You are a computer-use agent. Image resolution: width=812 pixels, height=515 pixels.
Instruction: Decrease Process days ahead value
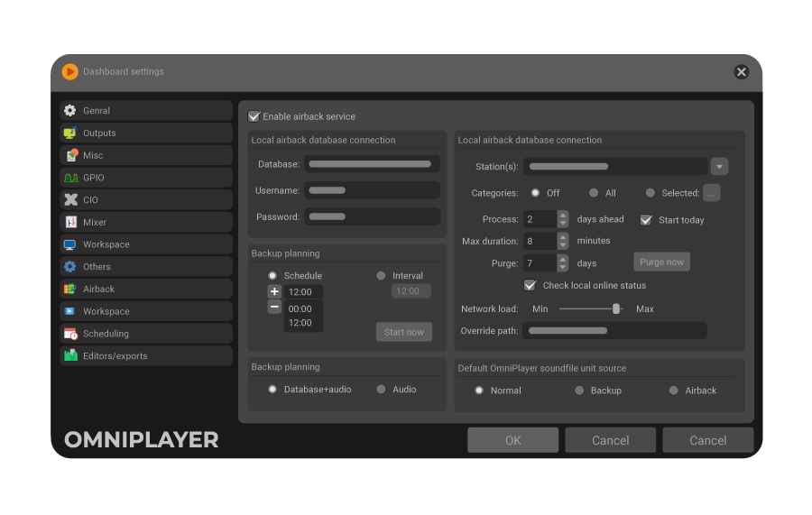(x=563, y=223)
